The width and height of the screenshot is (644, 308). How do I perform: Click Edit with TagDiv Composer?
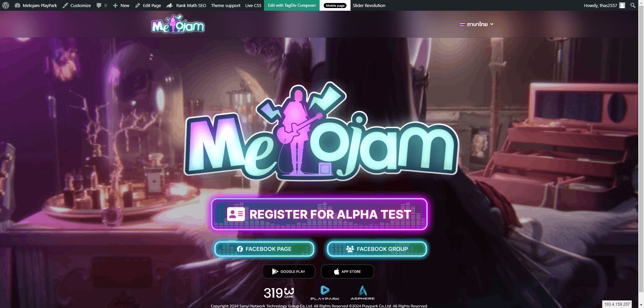(292, 5)
